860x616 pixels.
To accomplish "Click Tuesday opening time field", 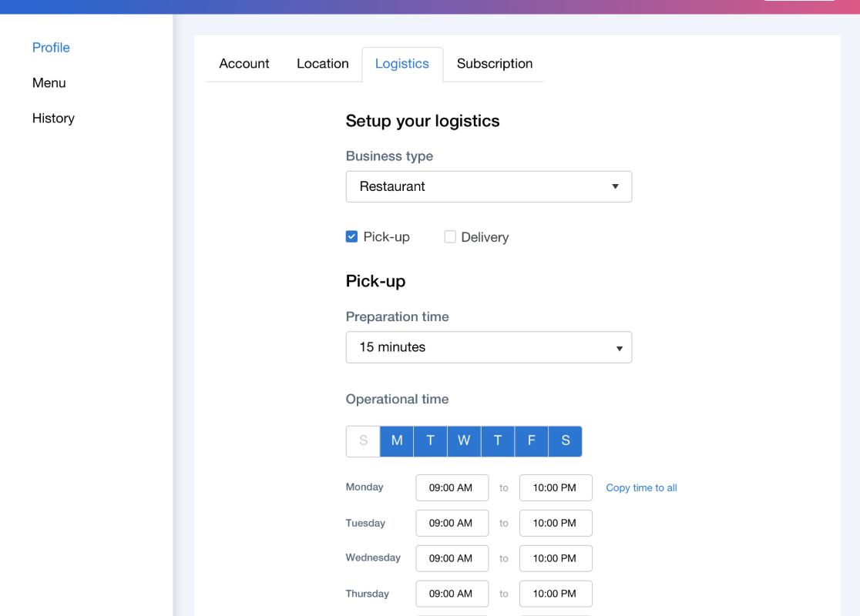I will coord(452,524).
